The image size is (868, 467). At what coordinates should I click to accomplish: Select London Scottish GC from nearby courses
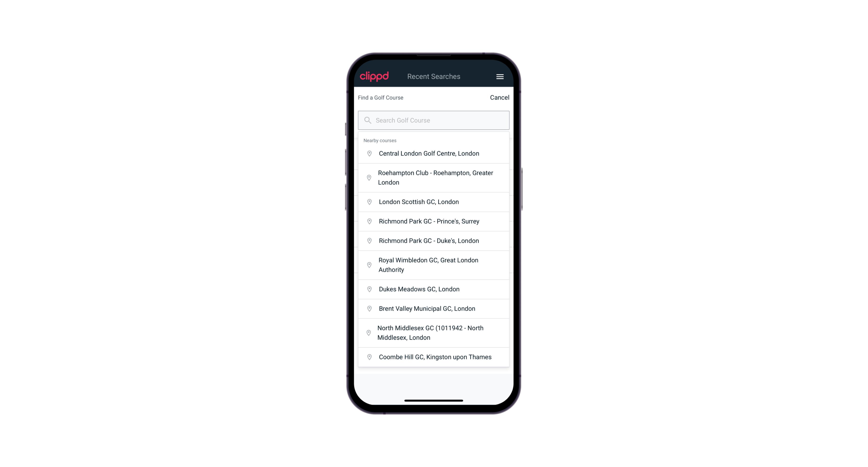pos(434,202)
